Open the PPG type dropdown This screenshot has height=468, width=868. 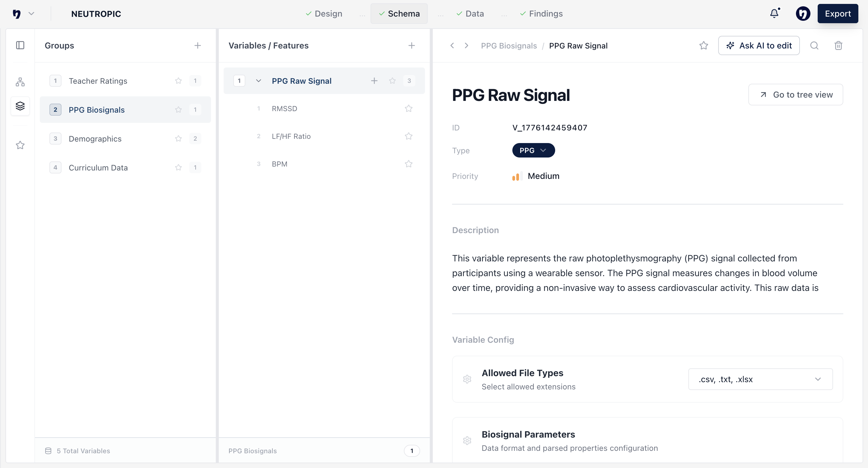[x=533, y=151]
